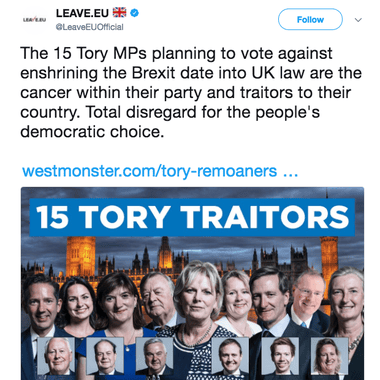380x380 pixels.
Task: Visit the @LeaveEUOfficial handle
Action: 89,27
